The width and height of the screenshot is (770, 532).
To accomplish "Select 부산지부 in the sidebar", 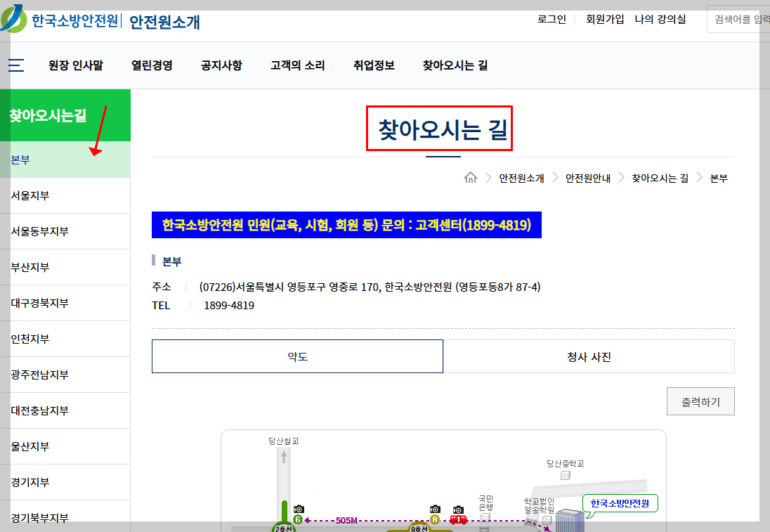I will click(65, 267).
